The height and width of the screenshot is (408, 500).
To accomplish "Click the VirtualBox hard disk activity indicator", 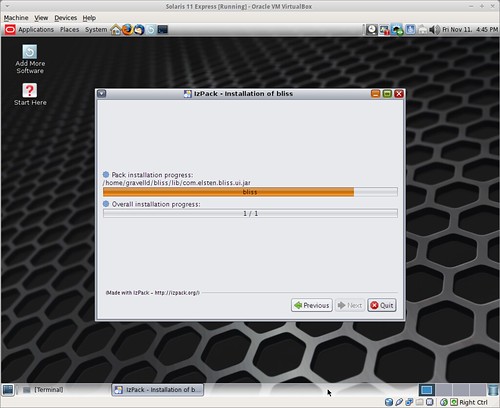I will tap(389, 402).
